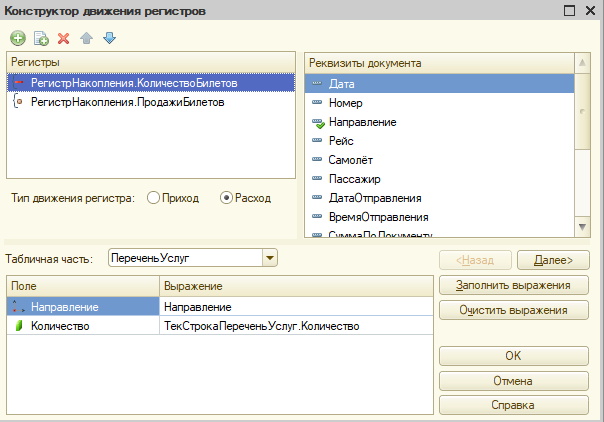Click Поле column header
604x422 pixels.
(x=83, y=286)
